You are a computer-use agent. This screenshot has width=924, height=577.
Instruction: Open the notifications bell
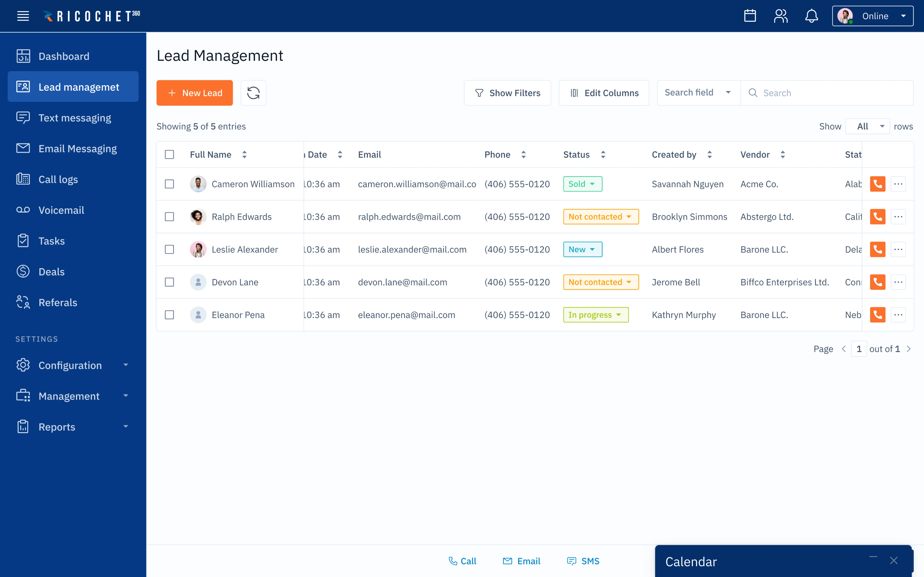pyautogui.click(x=811, y=16)
